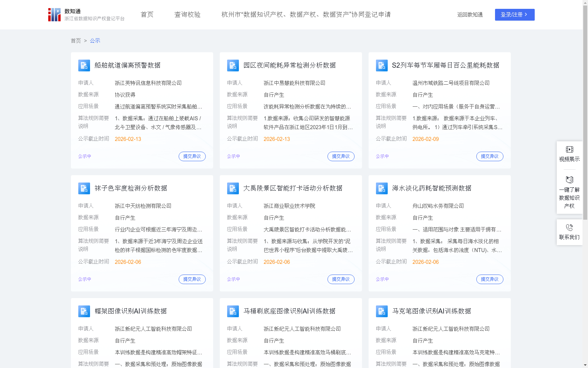Click applicant 浙江中易慧能科技有限公司
Image resolution: width=588 pixels, height=368 pixels.
tap(294, 83)
